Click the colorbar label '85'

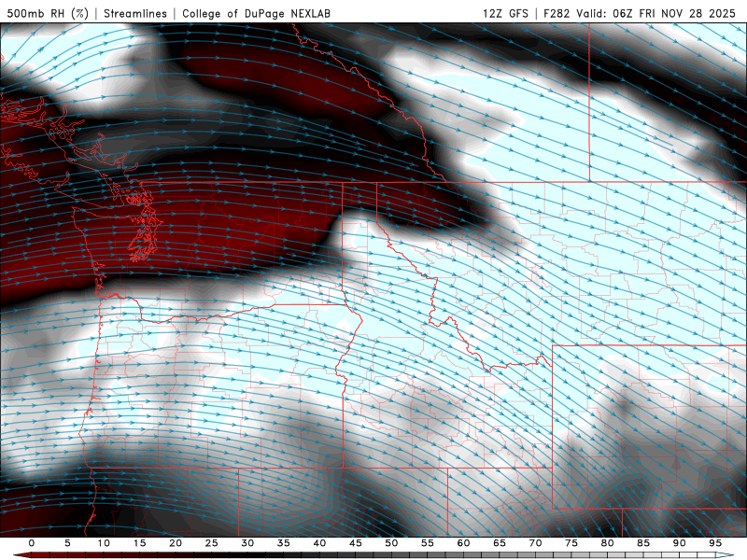pos(643,543)
